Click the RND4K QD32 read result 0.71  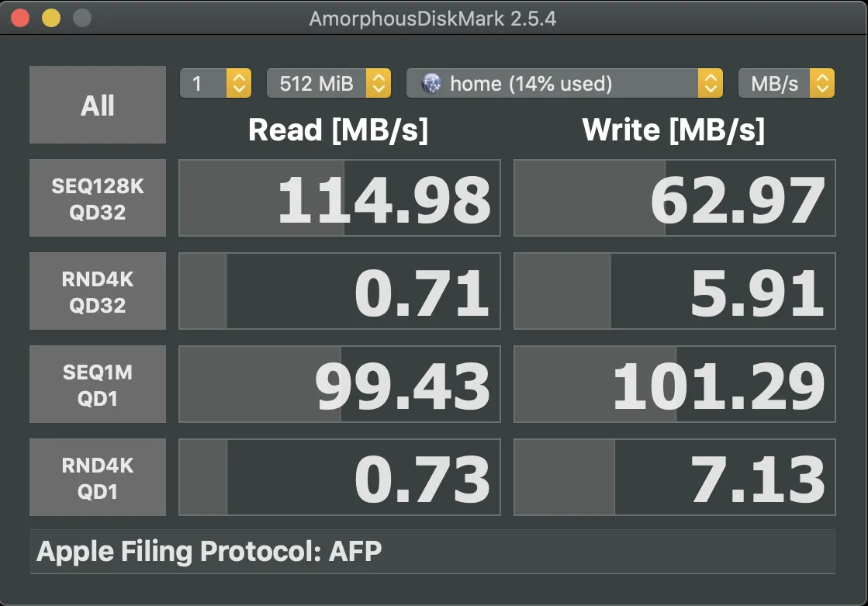tap(340, 291)
